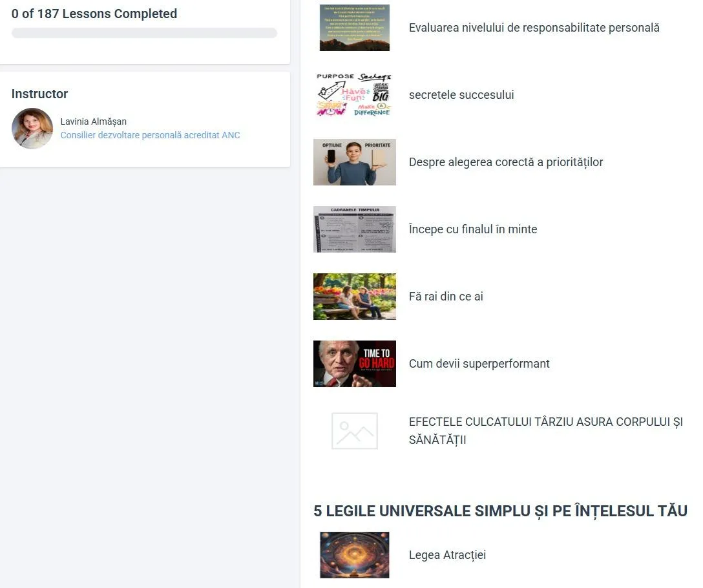Click the mountain quote thumbnail at top
Image resolution: width=703 pixels, height=588 pixels.
(x=354, y=28)
